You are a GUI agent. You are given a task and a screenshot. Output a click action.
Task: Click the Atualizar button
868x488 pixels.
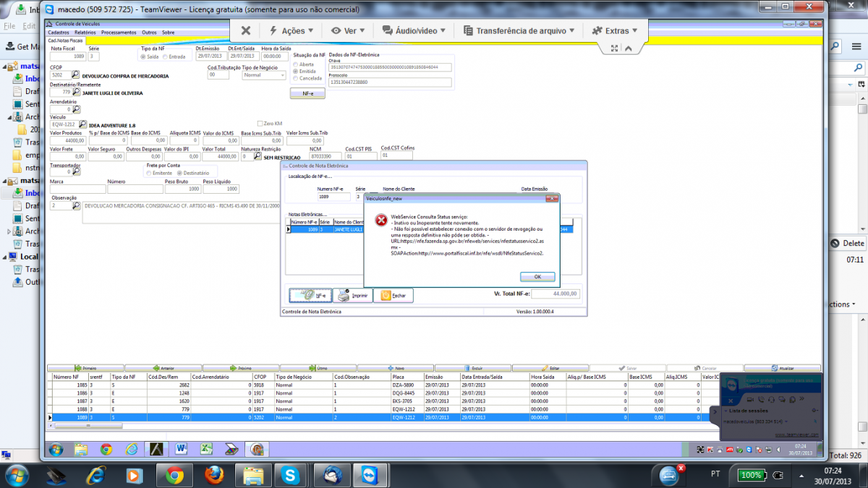click(x=782, y=368)
